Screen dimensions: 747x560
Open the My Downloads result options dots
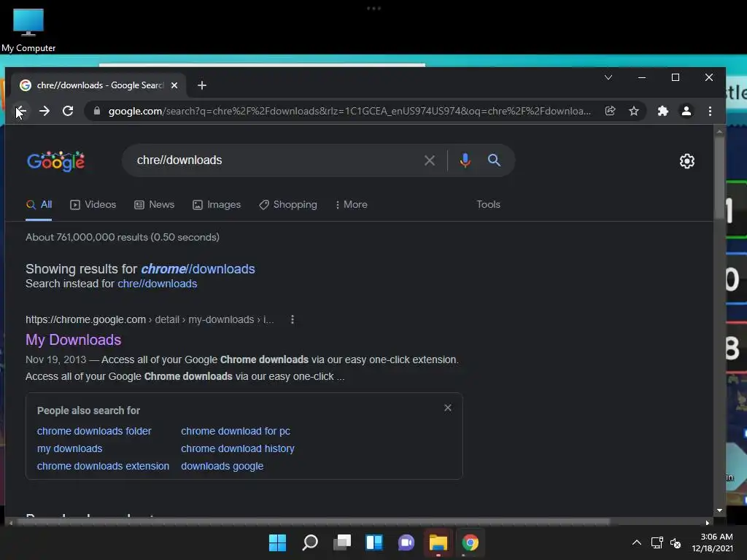pyautogui.click(x=293, y=319)
